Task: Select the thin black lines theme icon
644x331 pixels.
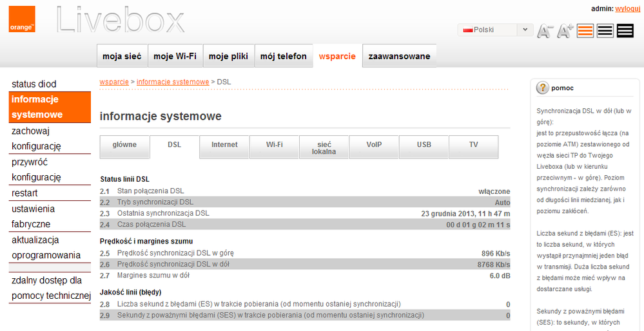Action: click(x=605, y=30)
